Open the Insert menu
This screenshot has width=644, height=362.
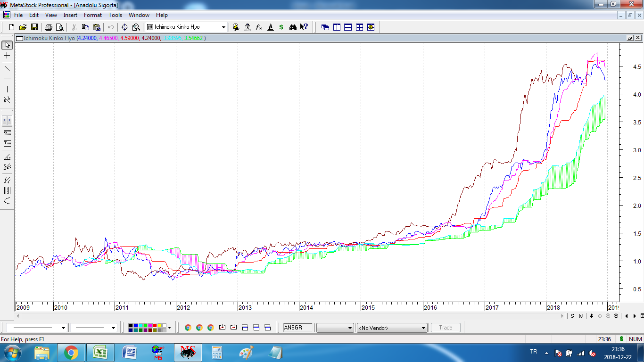pyautogui.click(x=70, y=15)
